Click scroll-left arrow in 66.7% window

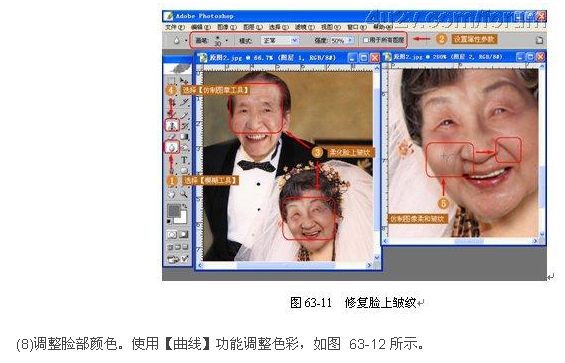pos(200,266)
